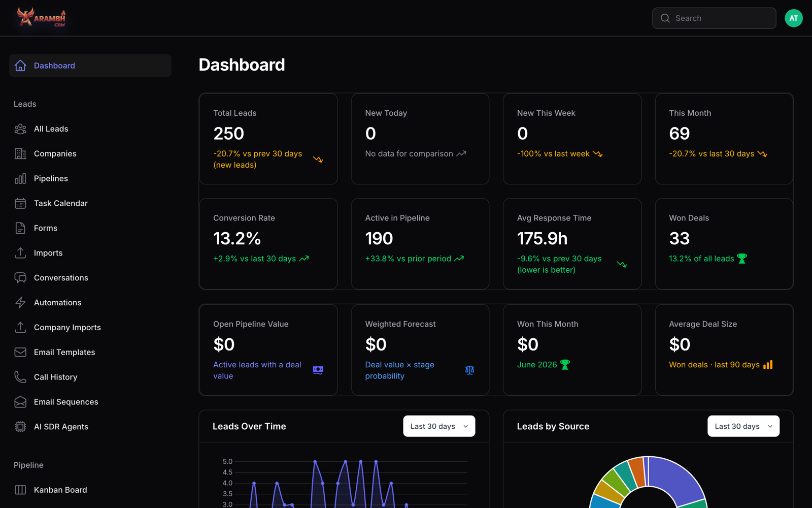The height and width of the screenshot is (508, 812).
Task: Open the Dashboard menu item
Action: coord(90,66)
